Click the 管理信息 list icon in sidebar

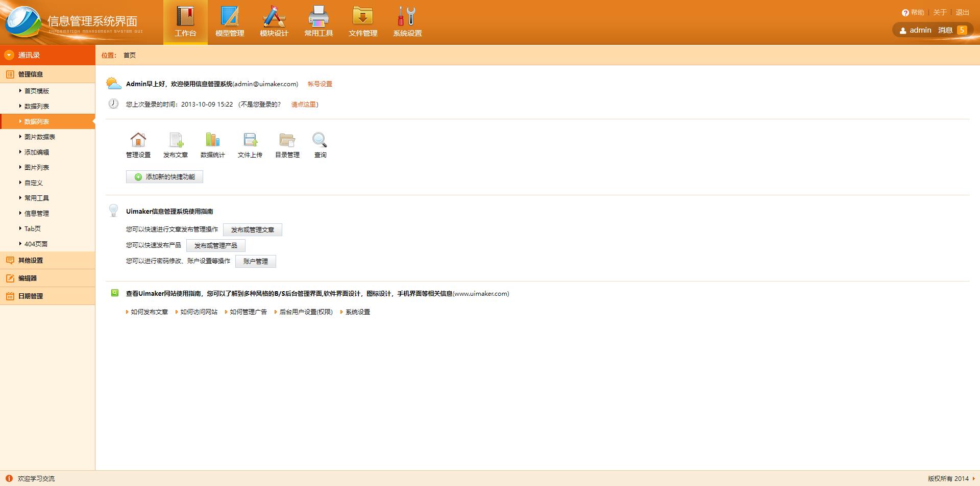click(x=10, y=74)
